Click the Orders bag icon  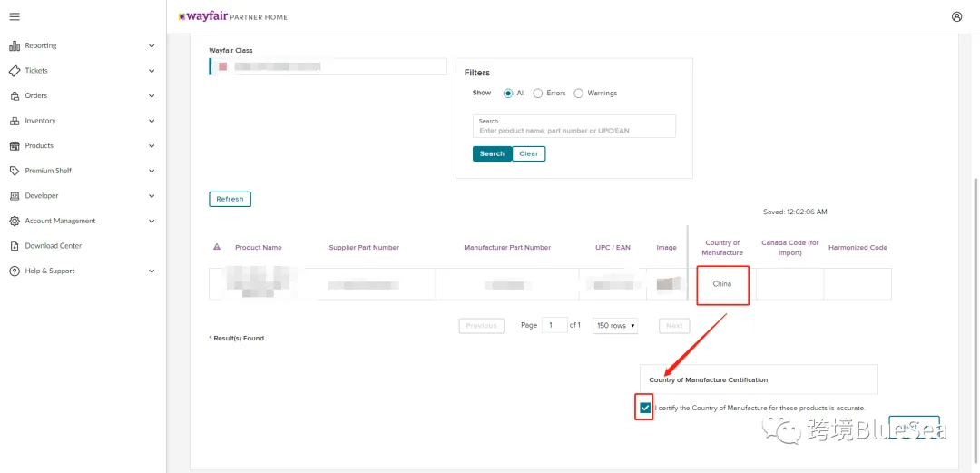[x=15, y=95]
